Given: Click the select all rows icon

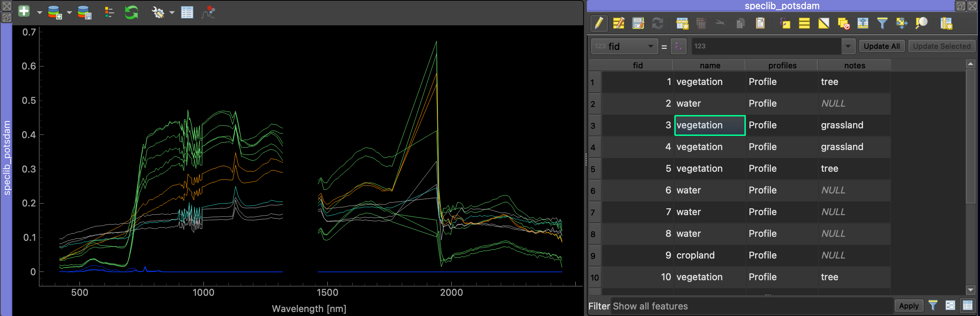Looking at the screenshot, I should pos(804,23).
